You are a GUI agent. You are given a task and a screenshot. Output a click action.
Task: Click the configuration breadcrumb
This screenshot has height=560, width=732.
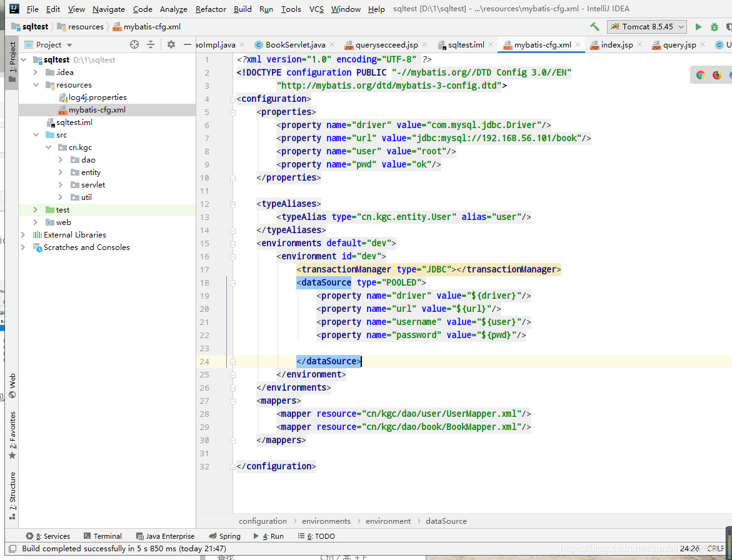[263, 521]
